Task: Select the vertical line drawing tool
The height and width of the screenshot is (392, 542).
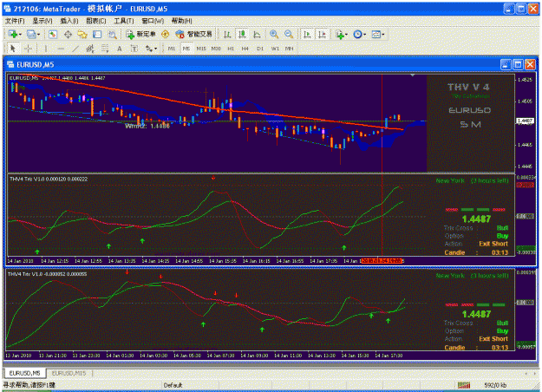Action: [46, 49]
